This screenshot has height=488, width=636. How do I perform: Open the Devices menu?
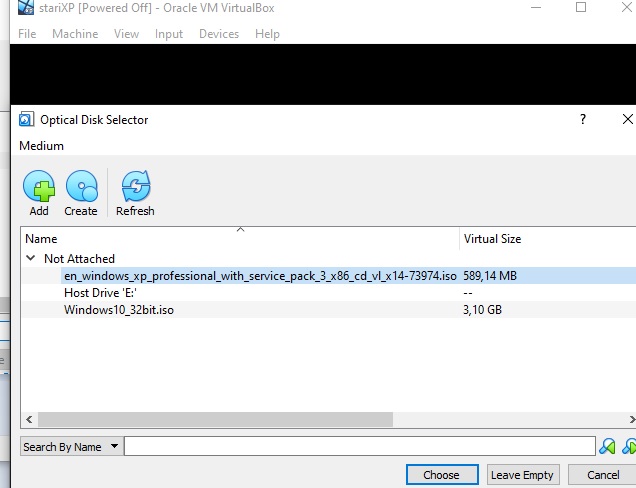point(218,34)
